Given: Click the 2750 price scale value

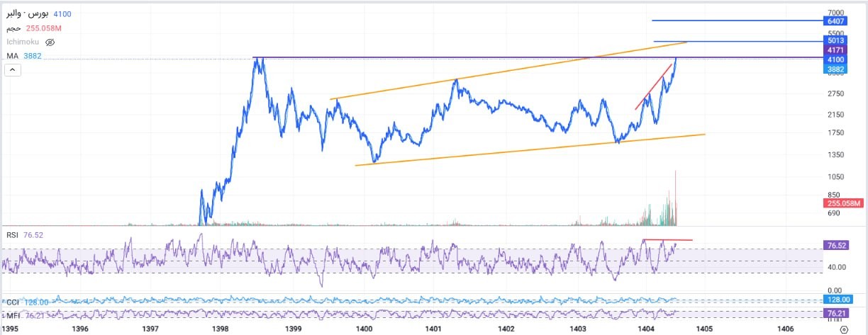Looking at the screenshot, I should (835, 93).
